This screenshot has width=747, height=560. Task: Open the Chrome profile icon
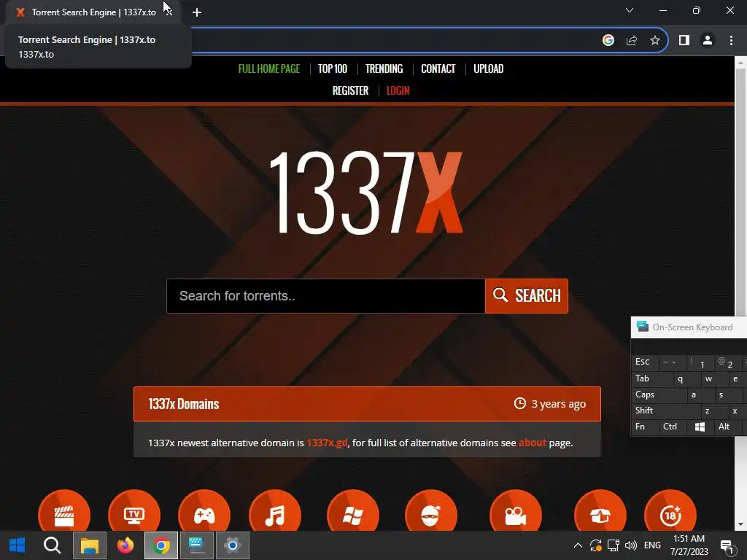pyautogui.click(x=708, y=41)
